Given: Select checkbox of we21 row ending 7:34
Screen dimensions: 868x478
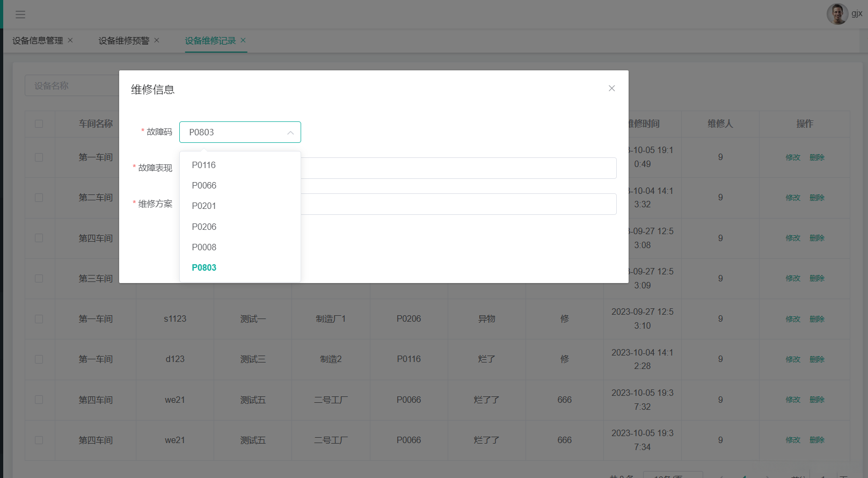Looking at the screenshot, I should (x=39, y=440).
